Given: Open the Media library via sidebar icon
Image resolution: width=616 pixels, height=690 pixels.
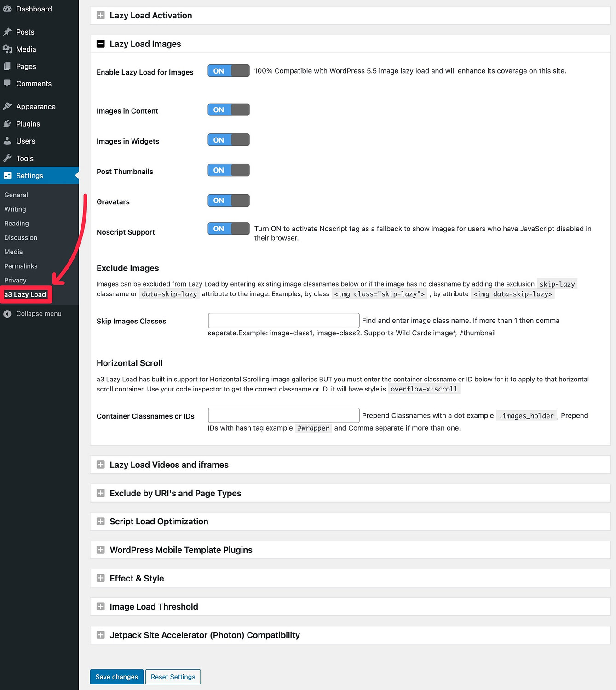Looking at the screenshot, I should tap(8, 49).
